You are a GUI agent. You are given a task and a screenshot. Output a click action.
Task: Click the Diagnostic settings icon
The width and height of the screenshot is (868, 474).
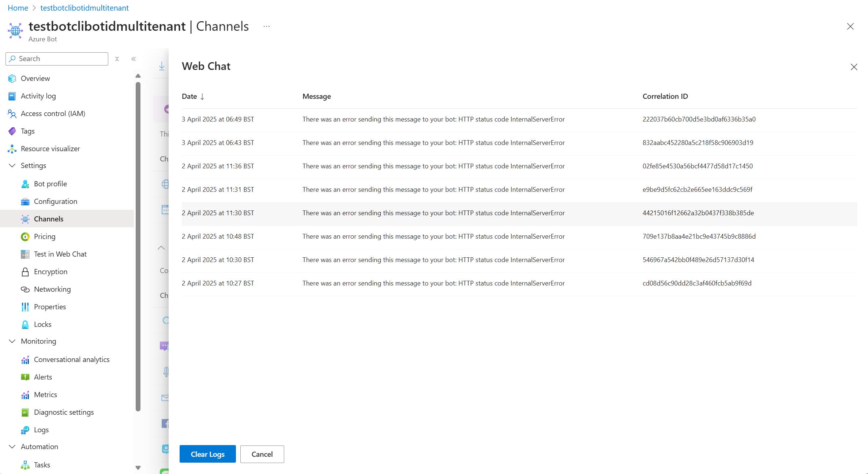tap(25, 412)
